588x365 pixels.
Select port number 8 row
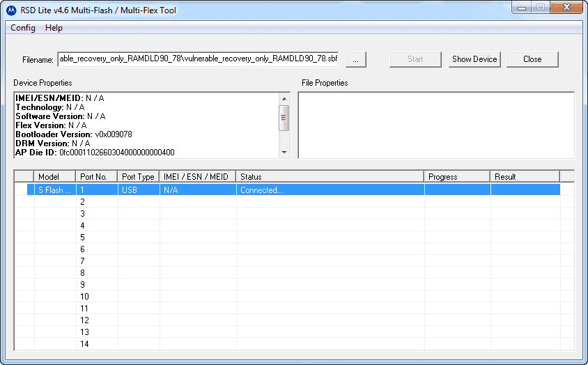pyautogui.click(x=293, y=273)
